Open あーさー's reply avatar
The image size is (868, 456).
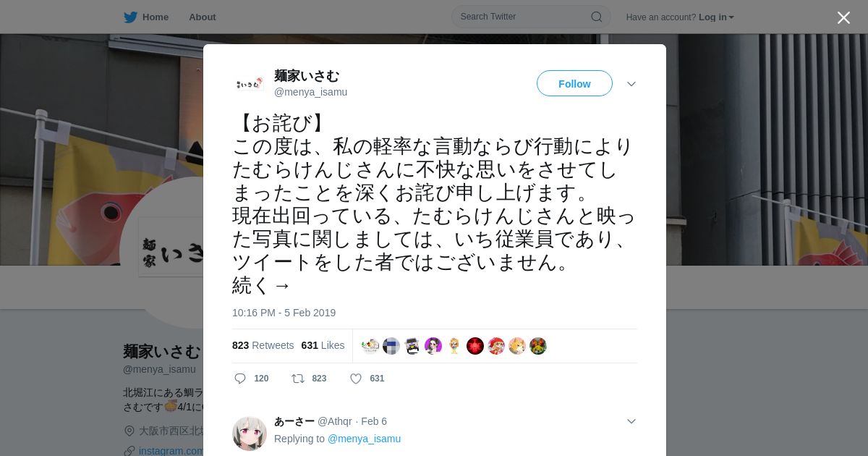pos(250,434)
